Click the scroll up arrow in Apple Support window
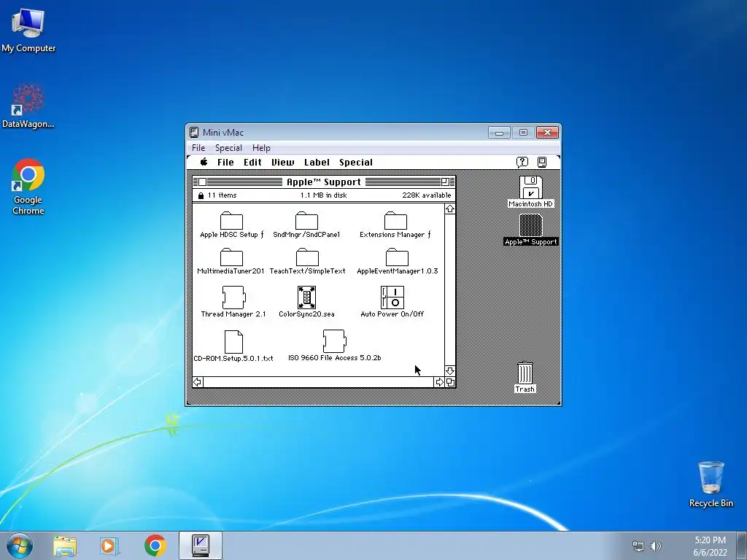 click(x=450, y=209)
